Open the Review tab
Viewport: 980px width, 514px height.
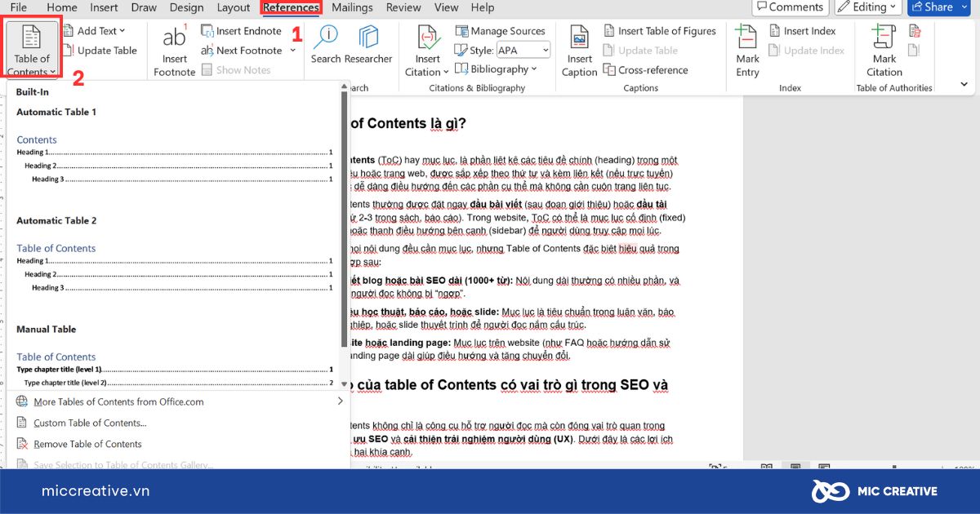(403, 7)
